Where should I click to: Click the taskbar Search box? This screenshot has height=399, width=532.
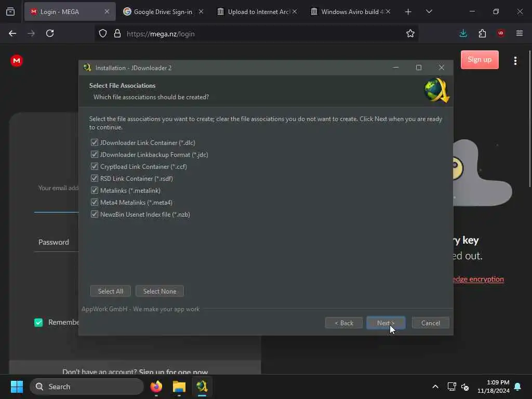pyautogui.click(x=87, y=387)
